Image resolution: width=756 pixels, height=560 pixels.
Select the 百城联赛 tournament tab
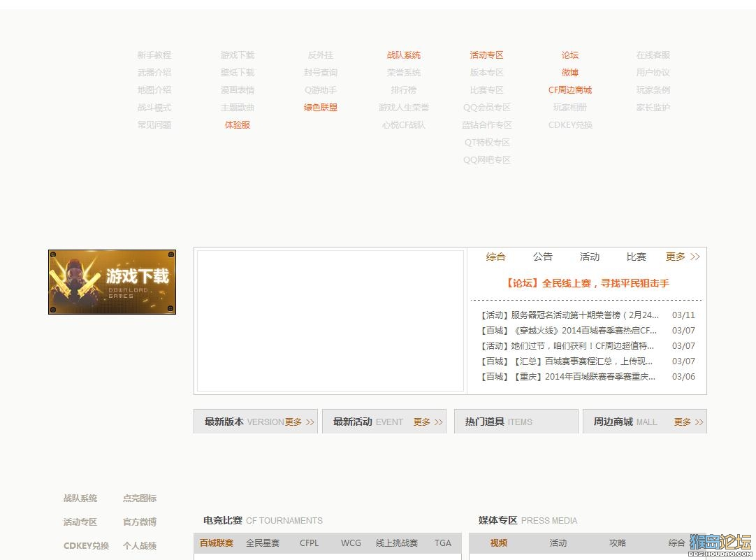point(217,543)
